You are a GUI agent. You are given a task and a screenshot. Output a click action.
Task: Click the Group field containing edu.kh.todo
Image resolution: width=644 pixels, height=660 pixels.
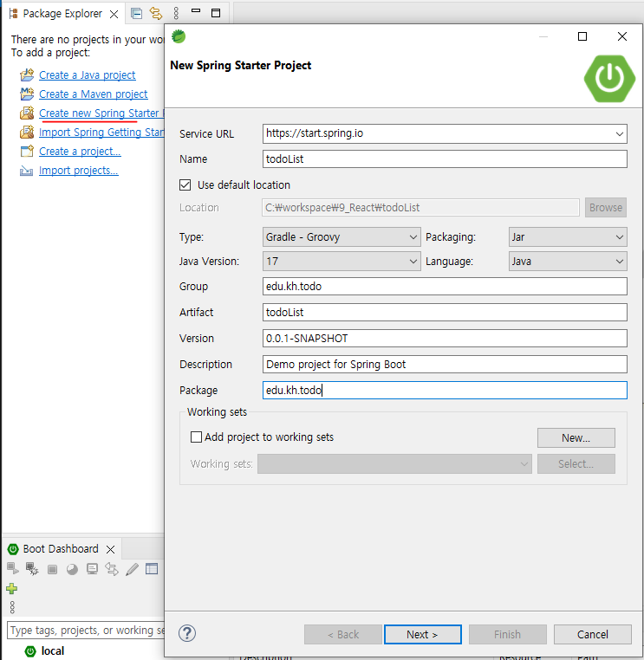[x=445, y=286]
